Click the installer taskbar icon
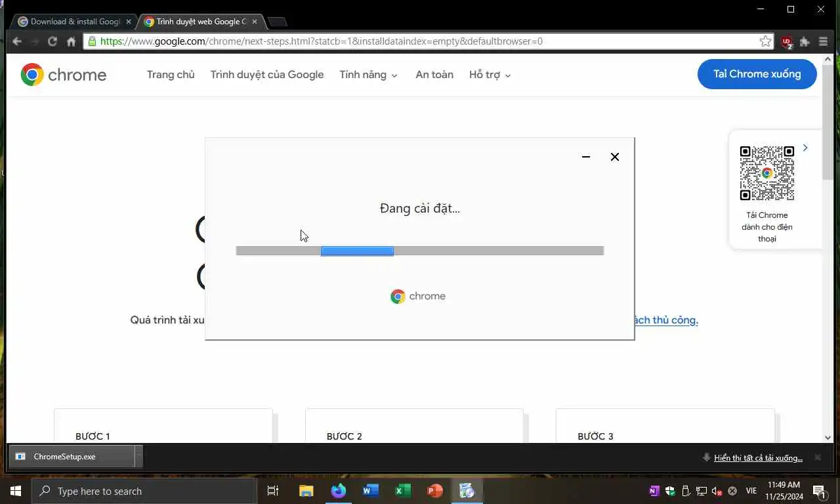The width and height of the screenshot is (840, 504). click(x=467, y=491)
